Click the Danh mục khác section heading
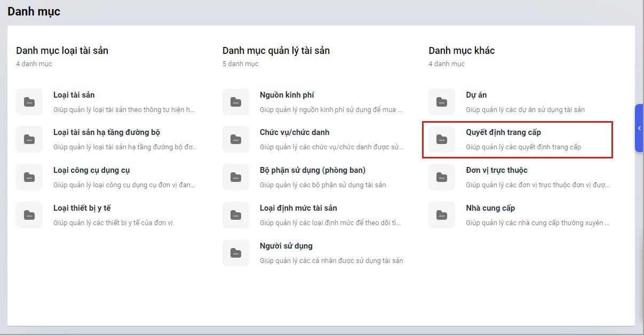 [x=462, y=51]
